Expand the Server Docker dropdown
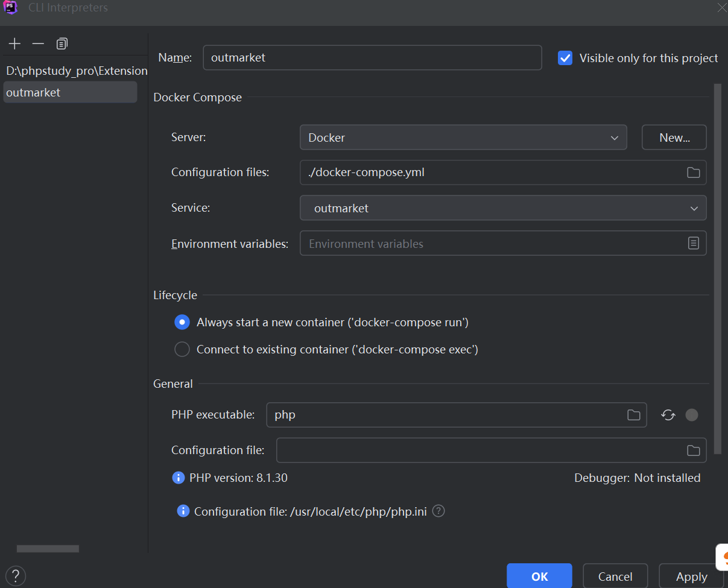The height and width of the screenshot is (588, 728). [x=463, y=138]
